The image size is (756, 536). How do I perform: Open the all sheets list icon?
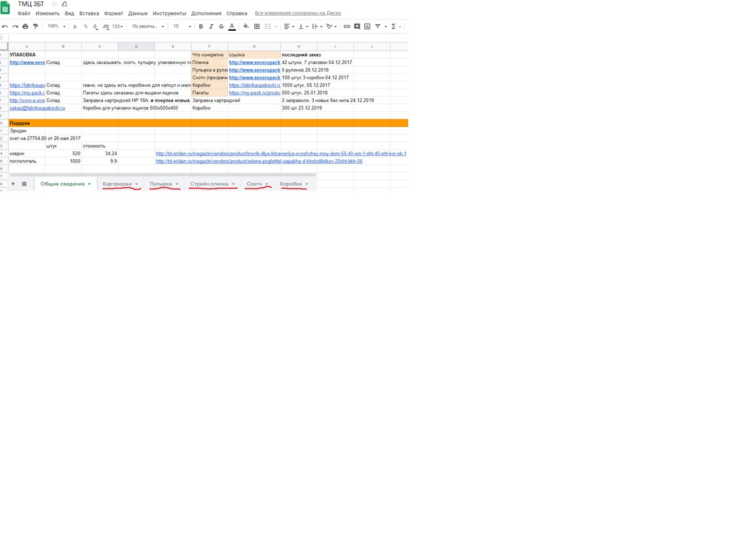[24, 184]
